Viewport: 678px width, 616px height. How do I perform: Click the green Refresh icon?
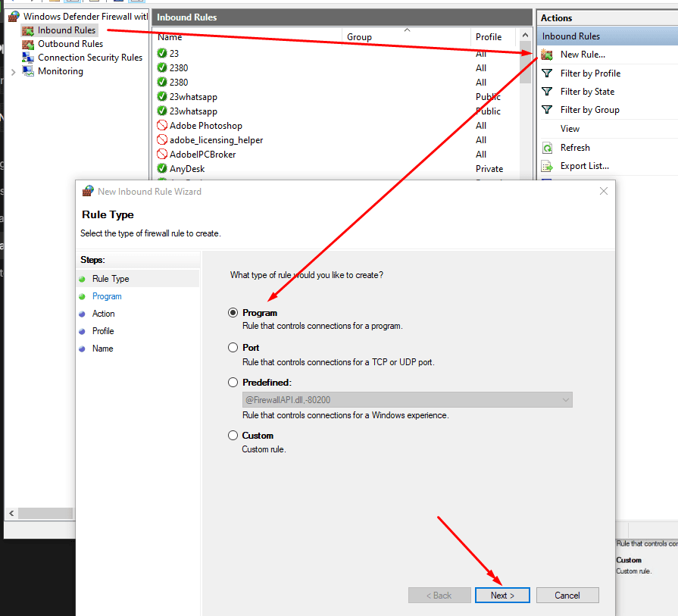[547, 148]
